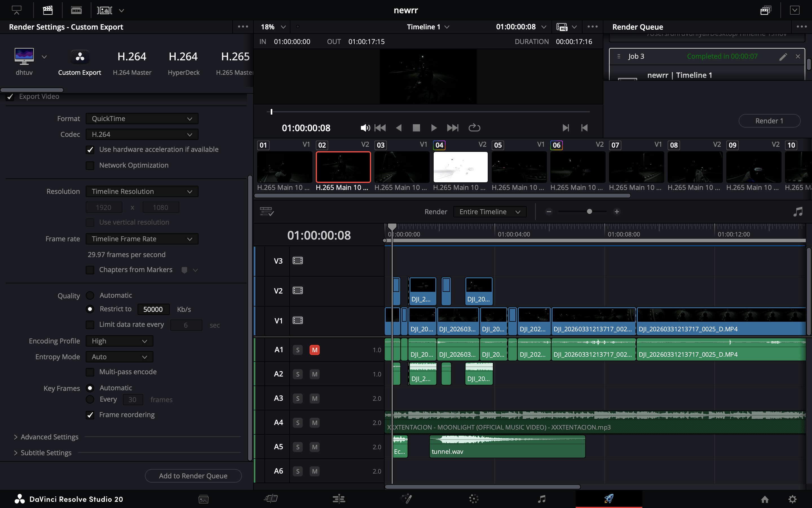Screen dimensions: 812x508
Task: Open the Codec H.264 dropdown
Action: coord(142,134)
